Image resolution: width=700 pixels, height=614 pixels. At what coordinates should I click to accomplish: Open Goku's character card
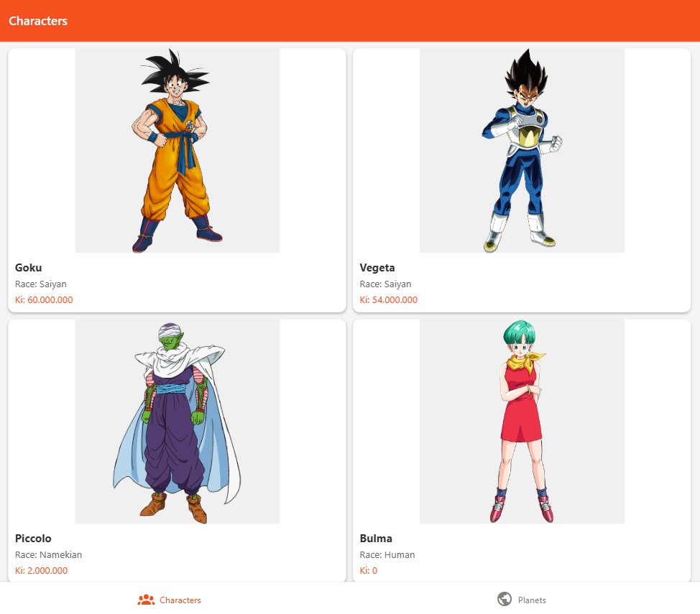point(177,180)
